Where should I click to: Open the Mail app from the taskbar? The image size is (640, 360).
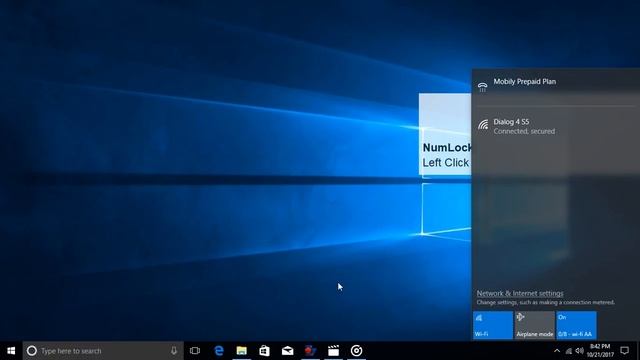[x=287, y=351]
